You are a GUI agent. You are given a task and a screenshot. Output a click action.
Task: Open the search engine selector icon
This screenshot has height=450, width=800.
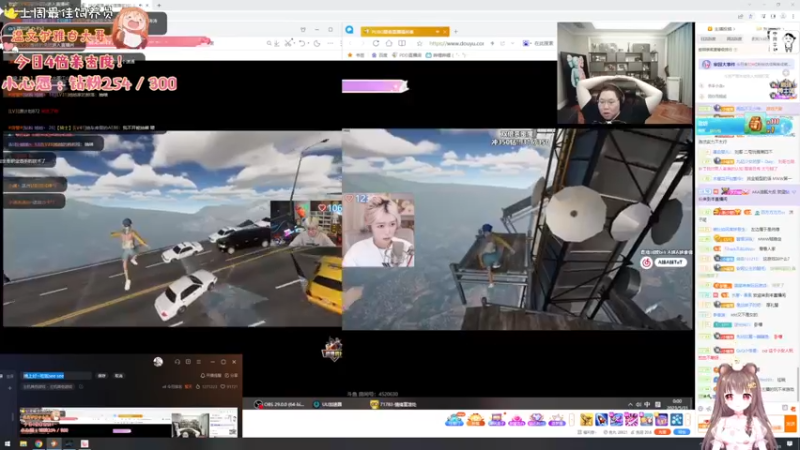pos(526,43)
